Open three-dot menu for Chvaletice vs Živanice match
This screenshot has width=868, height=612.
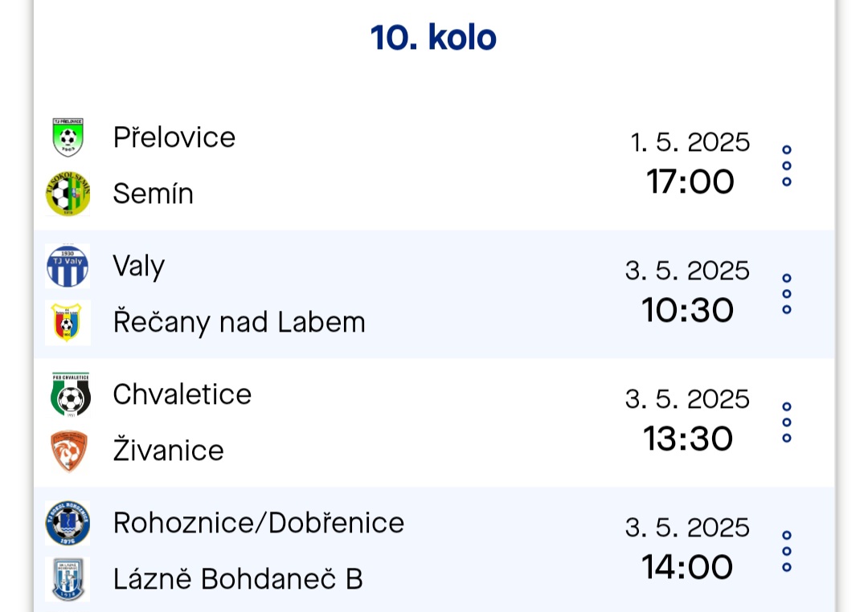click(787, 422)
